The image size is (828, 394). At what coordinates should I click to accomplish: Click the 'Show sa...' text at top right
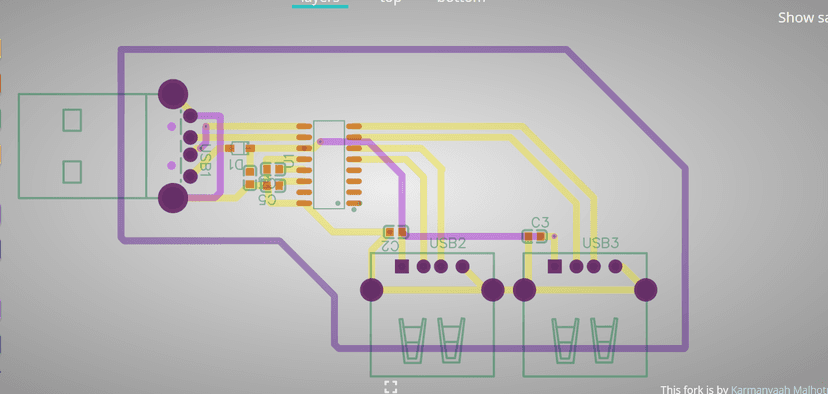click(x=803, y=17)
